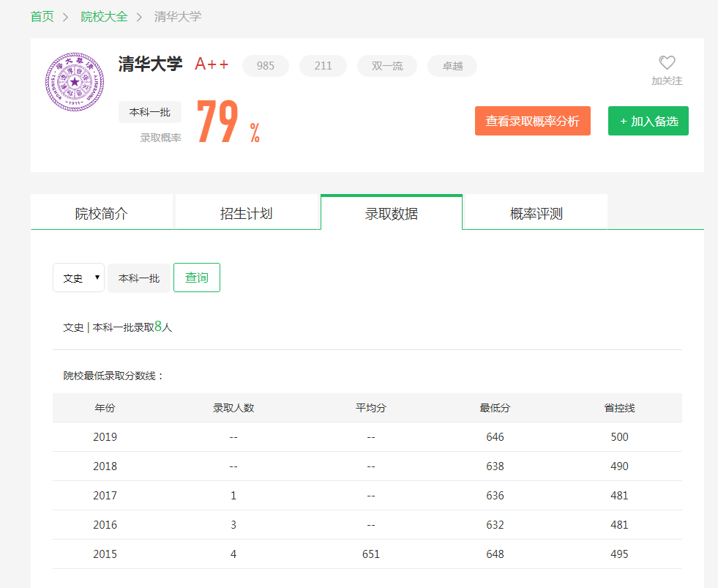718x588 pixels.
Task: Click the 文史 | 本科一批录取8人 summary
Action: 118,327
